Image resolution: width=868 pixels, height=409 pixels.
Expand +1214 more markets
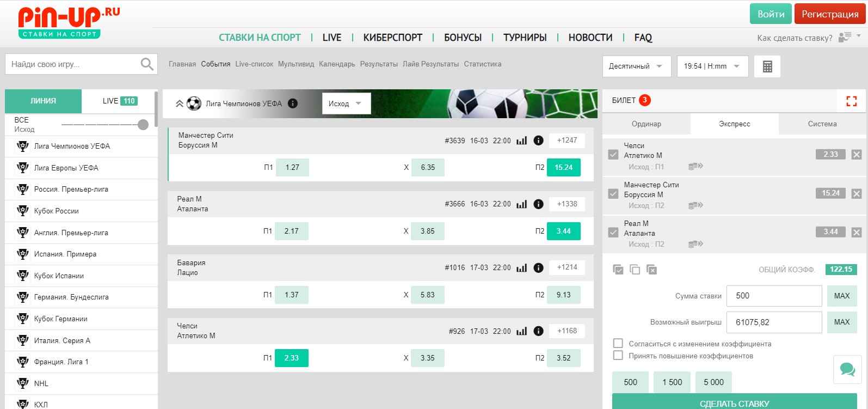(x=567, y=267)
